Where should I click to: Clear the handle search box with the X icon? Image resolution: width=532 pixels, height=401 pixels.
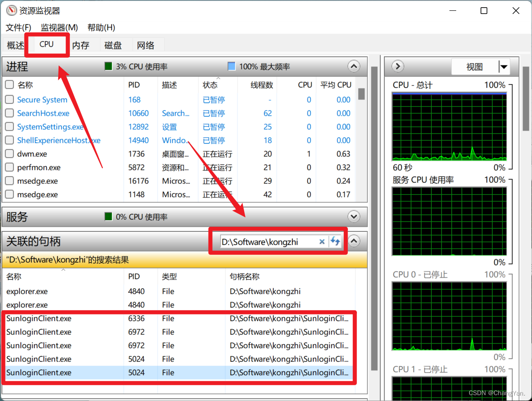click(322, 242)
